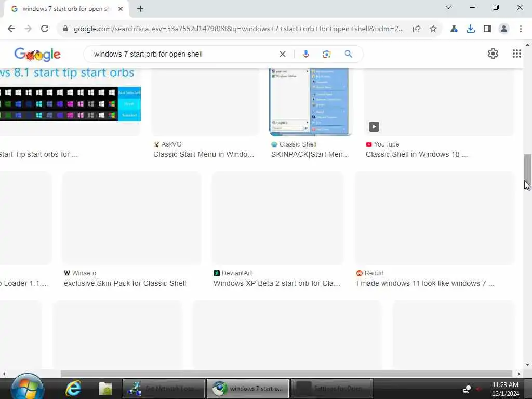Open the Loader 1.1 result title
532x399 pixels.
click(24, 283)
